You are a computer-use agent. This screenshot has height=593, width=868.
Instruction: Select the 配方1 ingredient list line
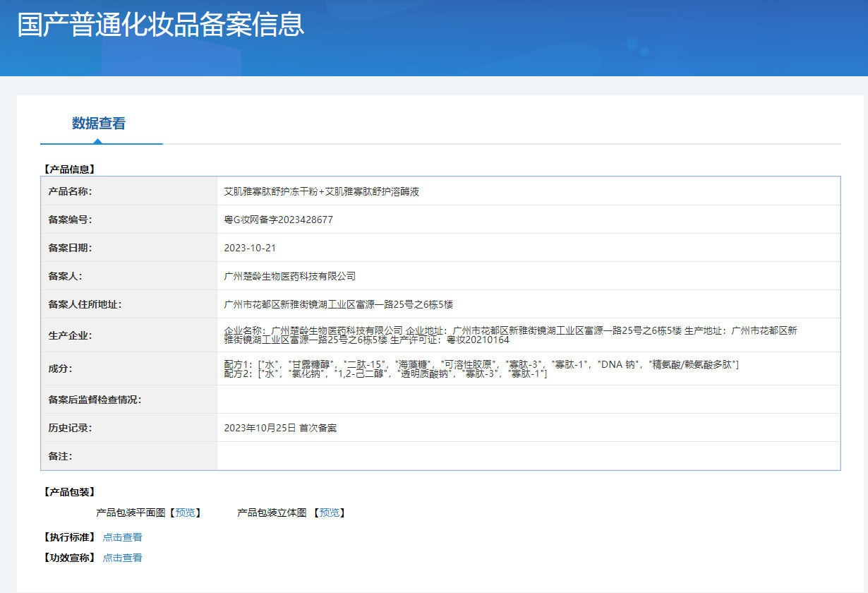pos(481,364)
